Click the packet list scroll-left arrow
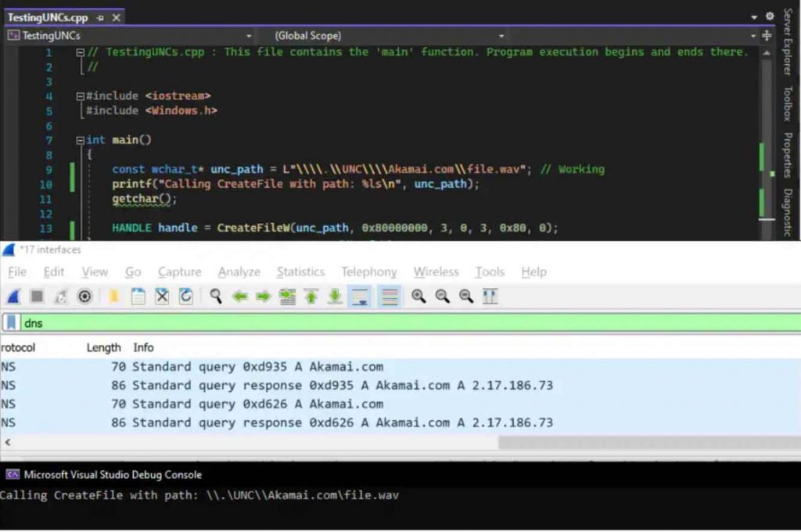Screen dimensions: 801x532 point(7,442)
